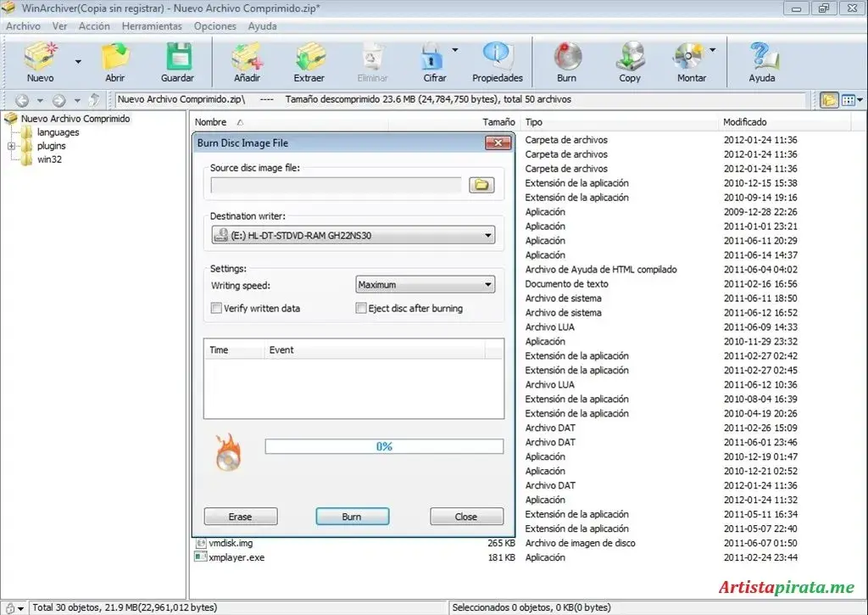Screen dimensions: 868x615
Task: Enable Verify written data
Action: pos(216,308)
